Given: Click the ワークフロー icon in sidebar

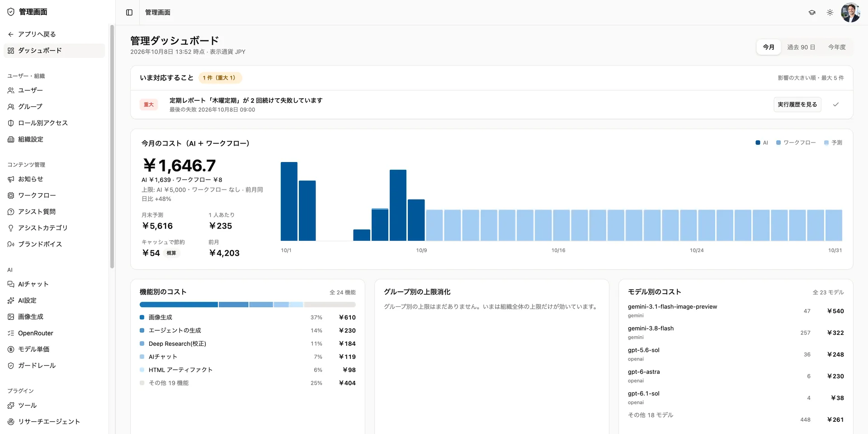Looking at the screenshot, I should [11, 196].
